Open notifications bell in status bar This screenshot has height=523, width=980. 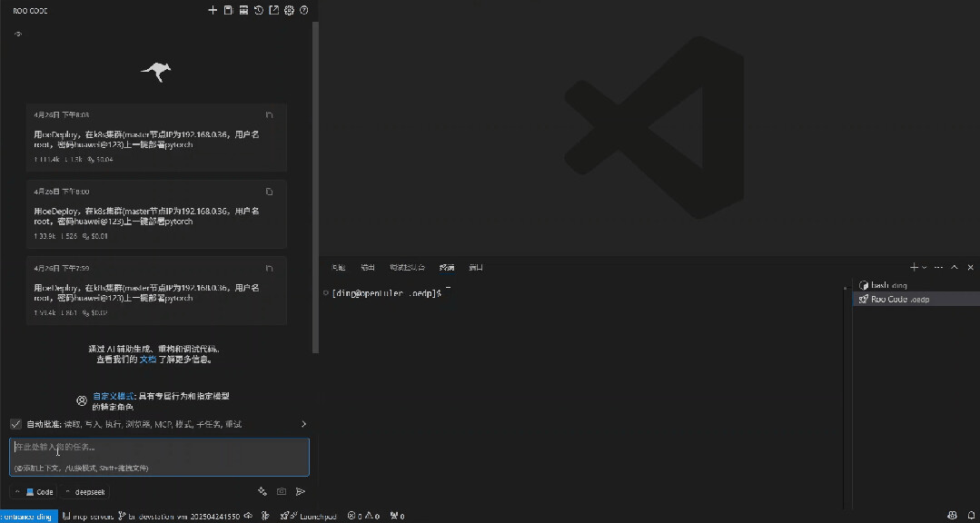tap(969, 516)
